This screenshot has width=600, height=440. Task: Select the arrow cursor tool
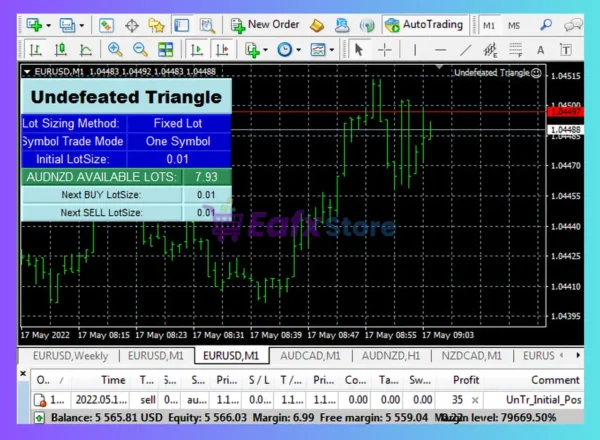(359, 50)
